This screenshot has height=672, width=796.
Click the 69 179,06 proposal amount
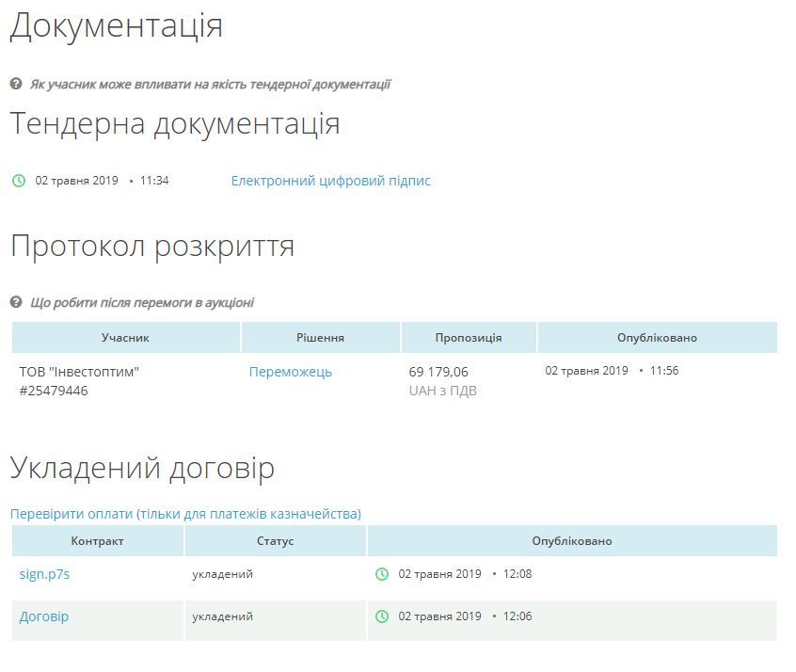[438, 372]
